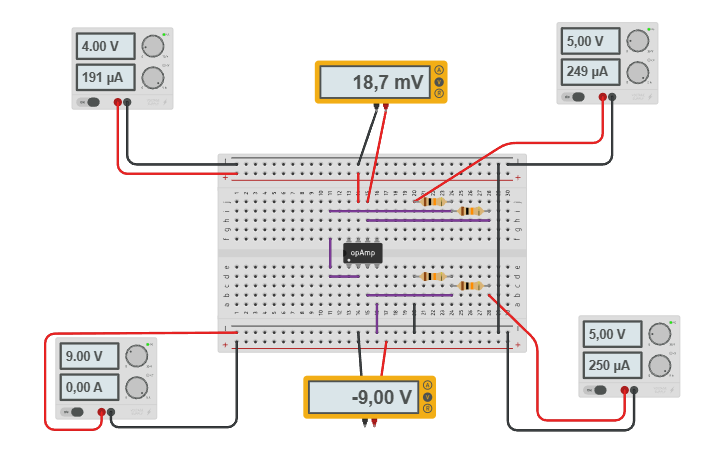725x453 pixels.
Task: Click the black terminal of the 250 µA supply
Action: (634, 390)
